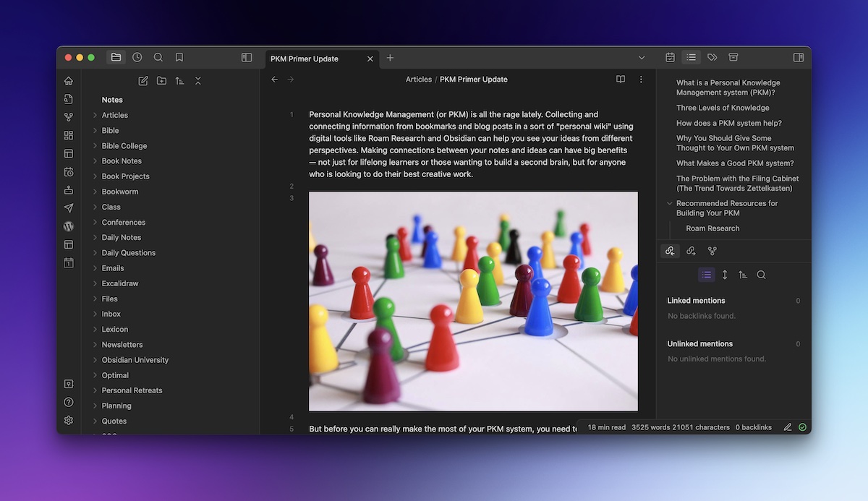The height and width of the screenshot is (501, 868).
Task: Open Obsidian settings gear
Action: click(x=69, y=420)
